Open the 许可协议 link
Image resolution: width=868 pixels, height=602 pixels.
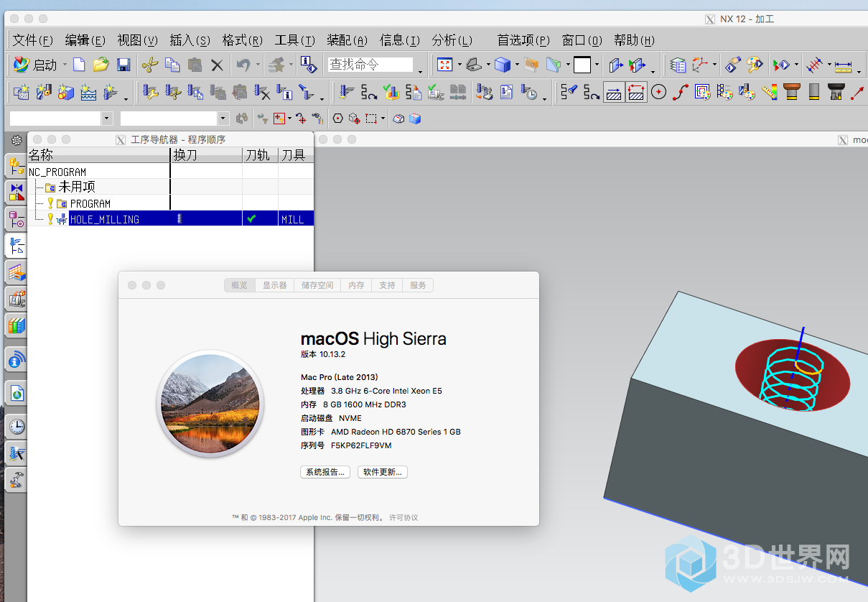[x=403, y=517]
